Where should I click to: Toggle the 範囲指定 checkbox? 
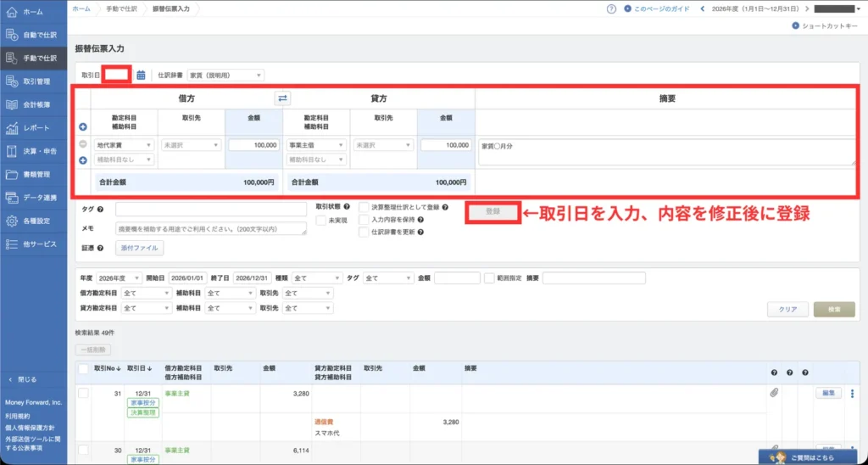tap(489, 278)
